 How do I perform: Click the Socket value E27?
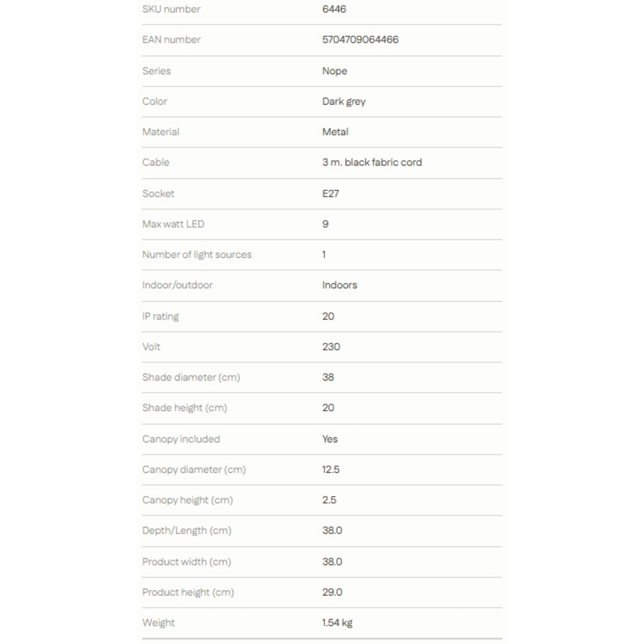(x=330, y=194)
